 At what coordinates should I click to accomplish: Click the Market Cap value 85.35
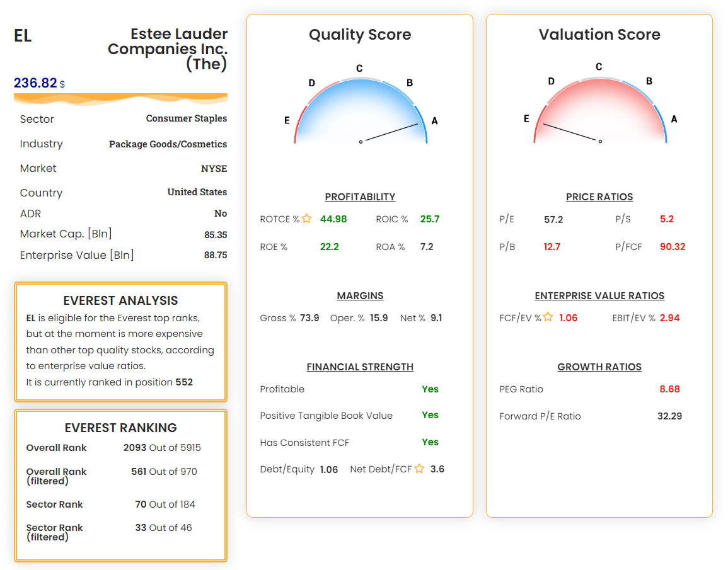point(216,235)
